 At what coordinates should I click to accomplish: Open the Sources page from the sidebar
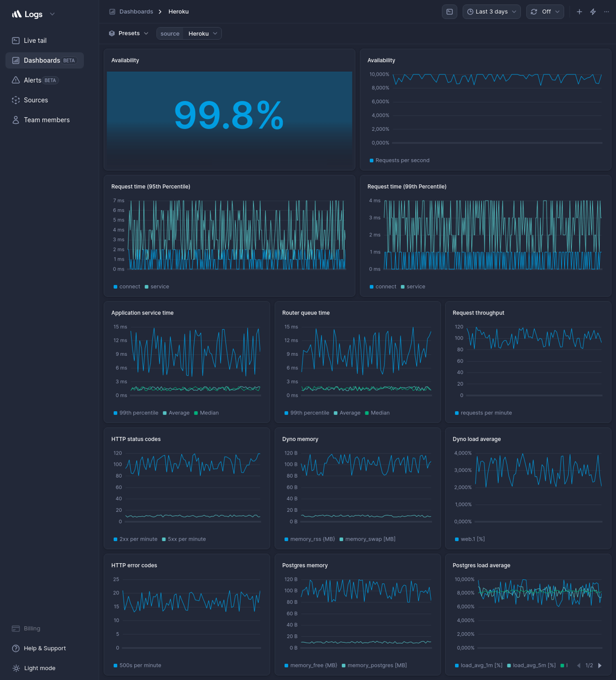(36, 100)
